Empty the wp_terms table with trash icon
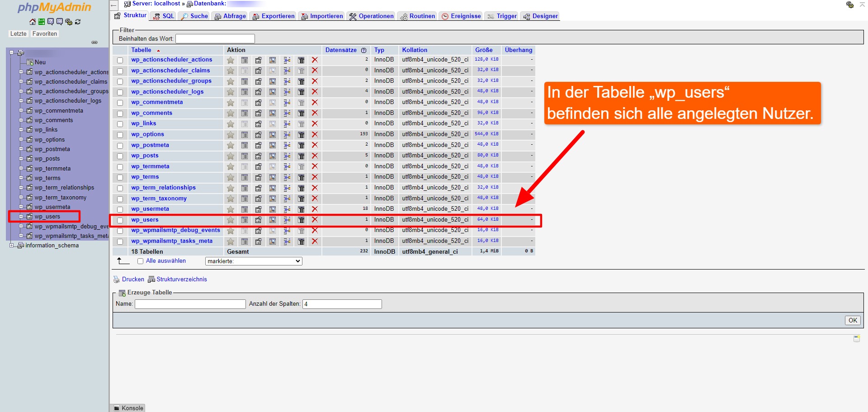Viewport: 868px width, 412px height. coord(302,177)
